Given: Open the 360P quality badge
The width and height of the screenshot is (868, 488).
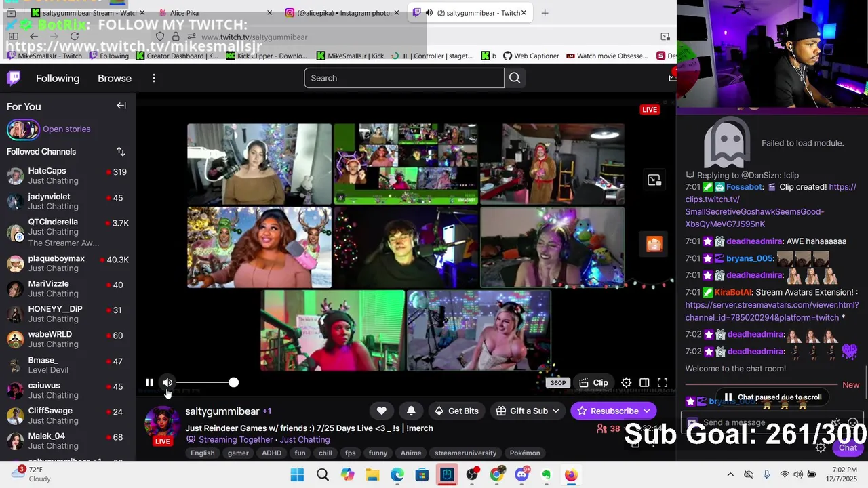Looking at the screenshot, I should (x=557, y=383).
